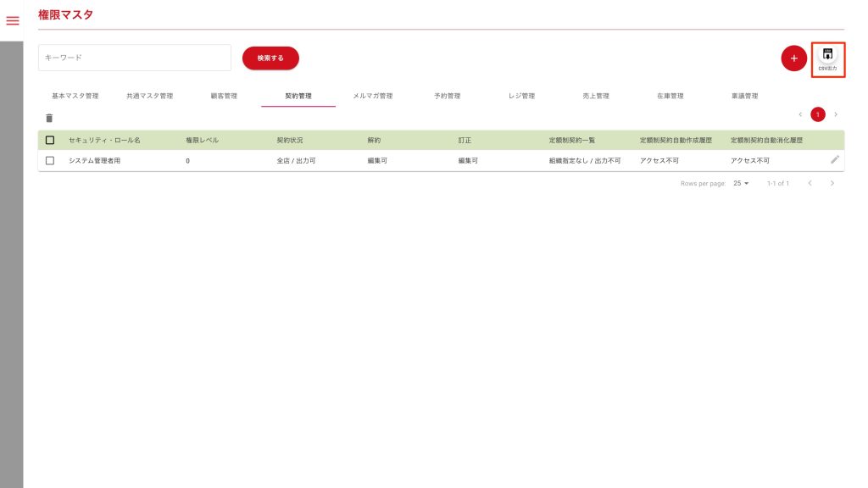Focus the キーワード search field
The image size is (868, 488).
pos(135,58)
